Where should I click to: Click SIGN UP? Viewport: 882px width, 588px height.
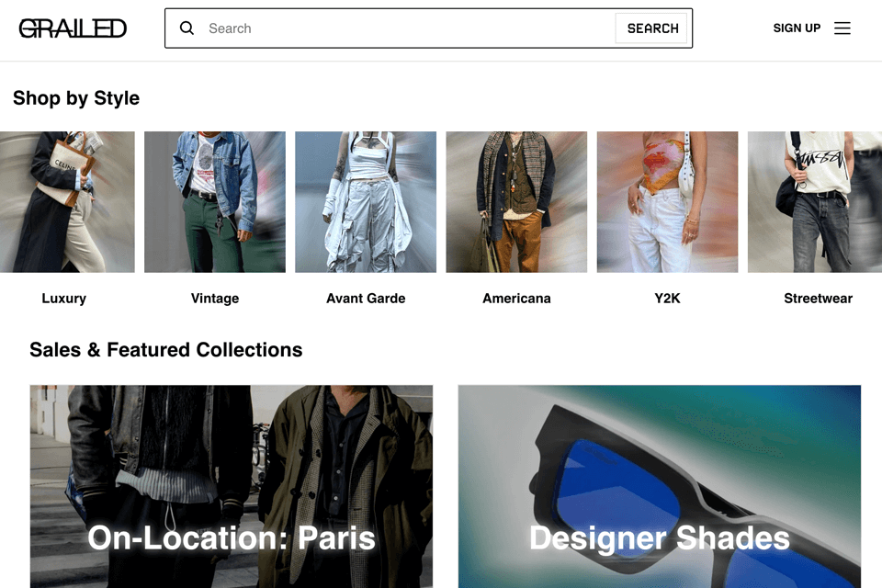coord(797,28)
